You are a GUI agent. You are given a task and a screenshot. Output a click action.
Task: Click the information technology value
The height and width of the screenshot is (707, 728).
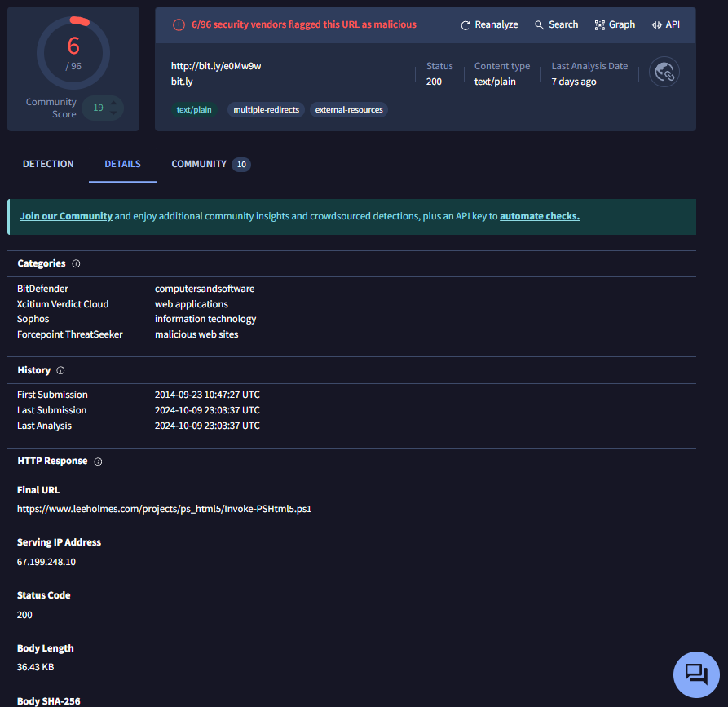click(x=205, y=319)
